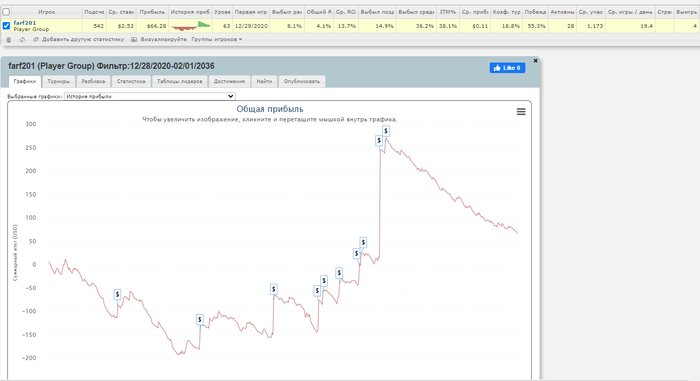Sort by the 'Игрок' column header

46,12
